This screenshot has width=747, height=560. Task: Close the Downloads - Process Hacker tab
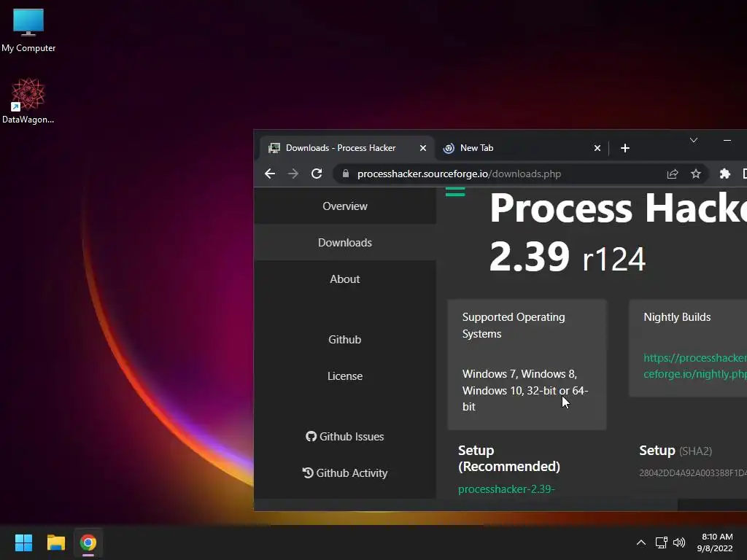422,148
